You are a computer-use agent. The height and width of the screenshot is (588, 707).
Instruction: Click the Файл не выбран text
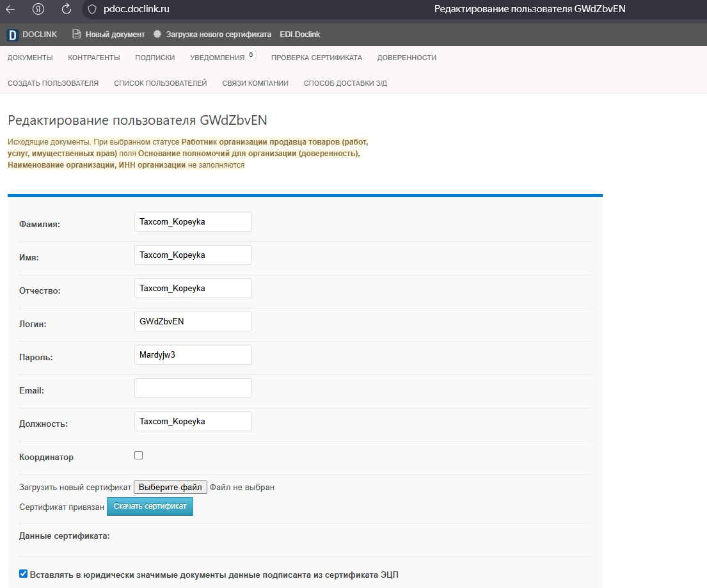[242, 488]
